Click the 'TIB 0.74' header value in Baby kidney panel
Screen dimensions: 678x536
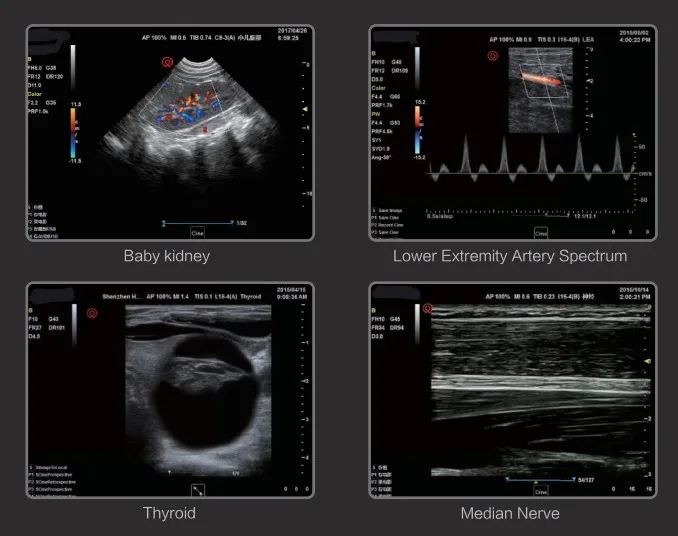point(201,38)
